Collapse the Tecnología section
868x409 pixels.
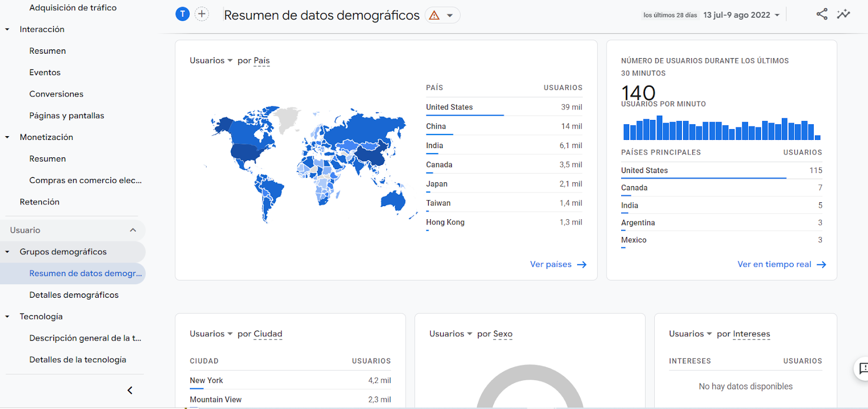8,316
